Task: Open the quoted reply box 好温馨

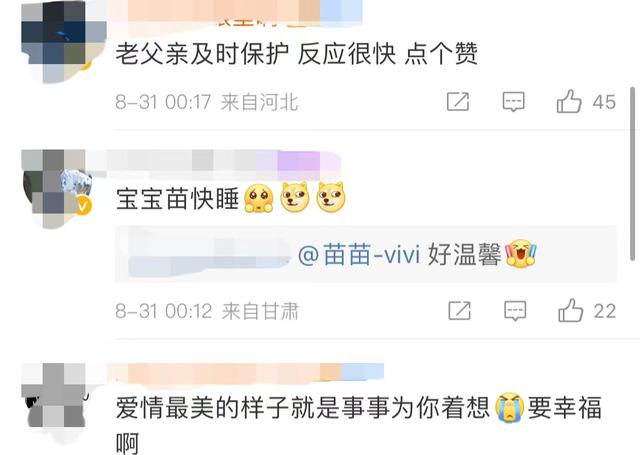Action: click(366, 254)
